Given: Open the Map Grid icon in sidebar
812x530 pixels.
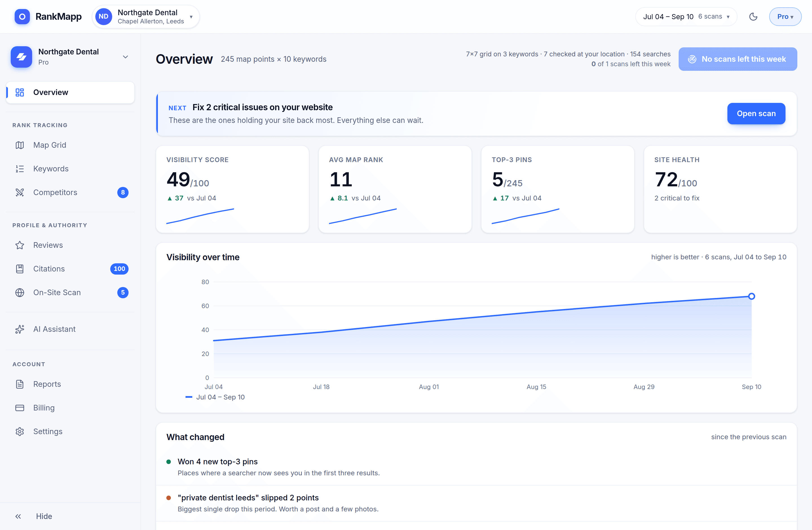Looking at the screenshot, I should point(20,145).
